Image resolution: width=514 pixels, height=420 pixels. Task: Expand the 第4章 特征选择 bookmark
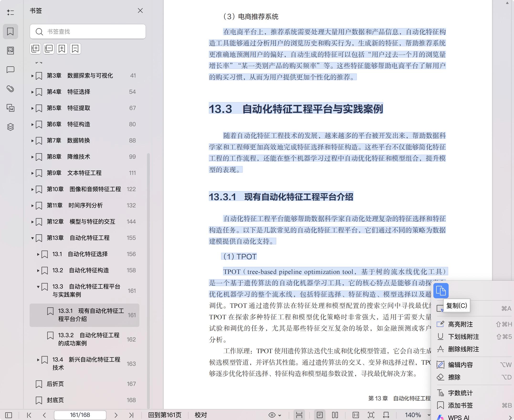click(32, 92)
